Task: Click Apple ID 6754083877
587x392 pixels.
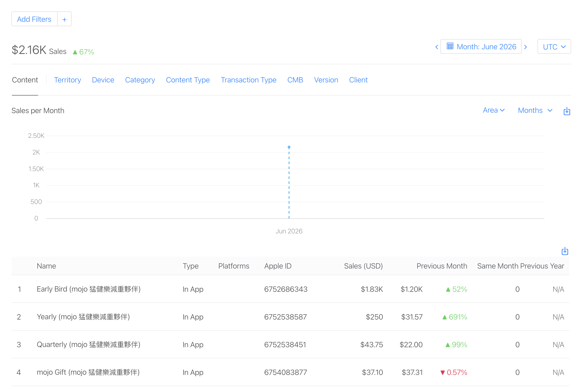Action: 286,372
